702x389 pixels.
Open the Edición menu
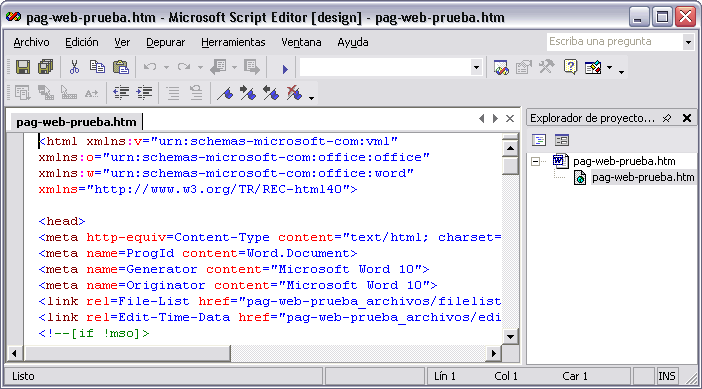click(x=81, y=42)
